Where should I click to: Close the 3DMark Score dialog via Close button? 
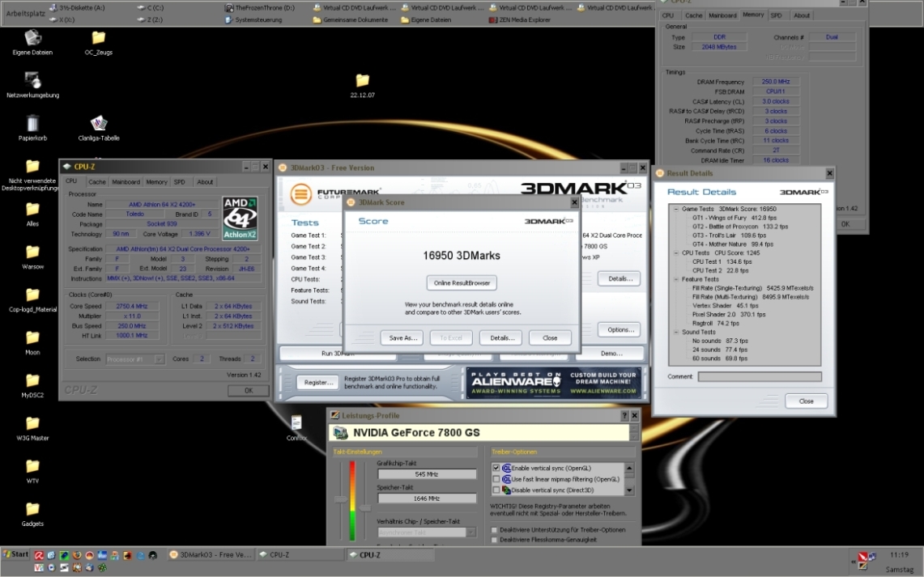tap(550, 338)
